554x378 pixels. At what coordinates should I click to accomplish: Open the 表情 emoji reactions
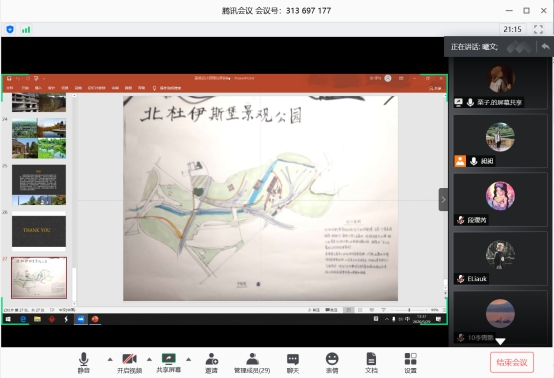coord(332,363)
